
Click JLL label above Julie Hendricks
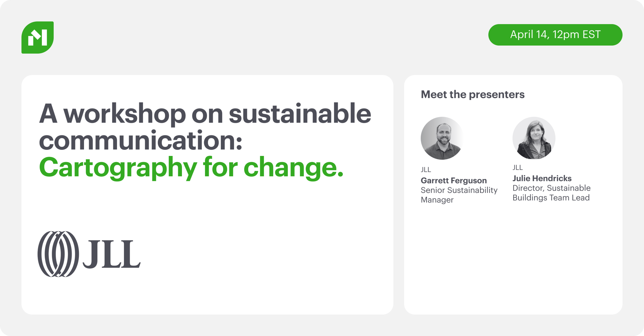517,168
